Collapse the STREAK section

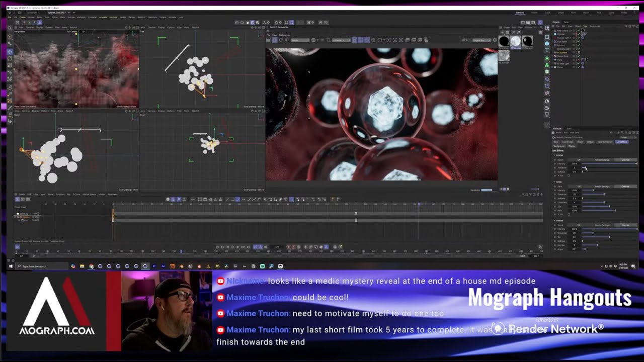(x=554, y=221)
